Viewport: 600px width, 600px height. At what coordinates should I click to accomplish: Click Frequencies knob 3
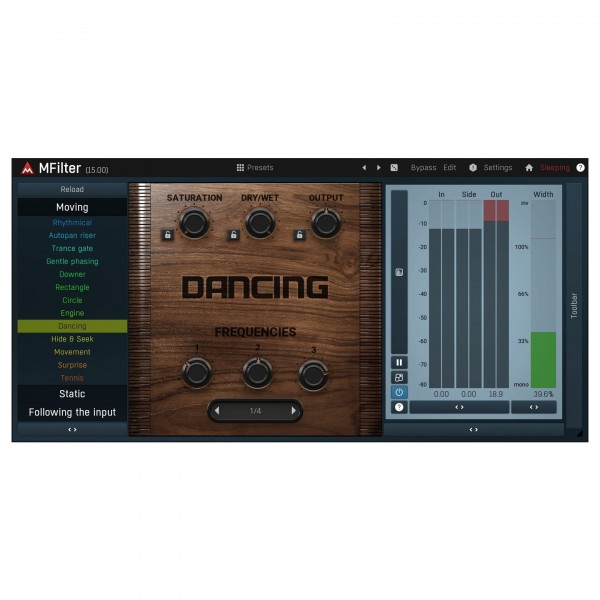point(313,375)
